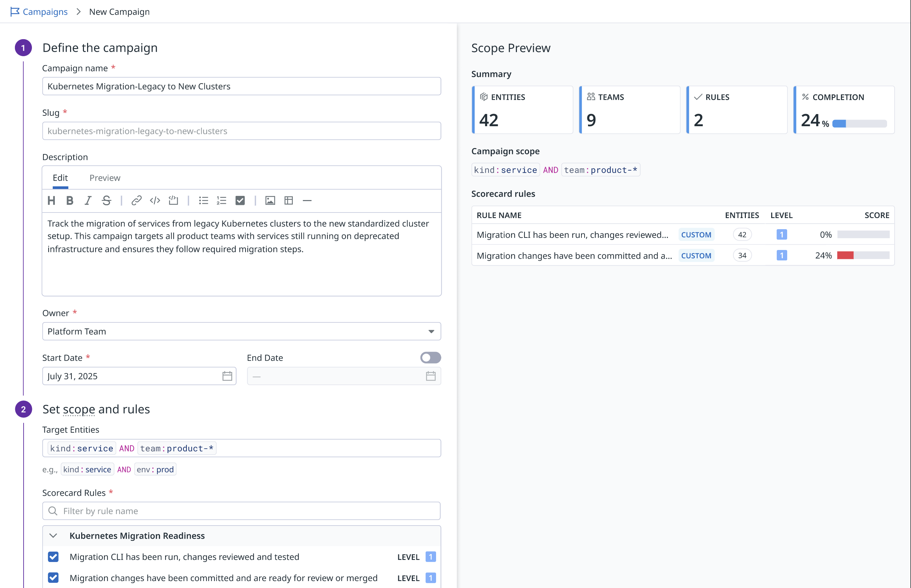Insert a table via the toolbar
Viewport: 911px width, 588px height.
pos(289,200)
